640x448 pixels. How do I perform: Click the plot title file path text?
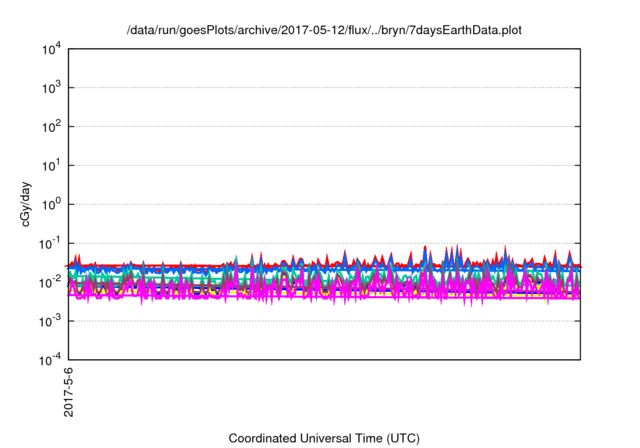click(x=323, y=31)
